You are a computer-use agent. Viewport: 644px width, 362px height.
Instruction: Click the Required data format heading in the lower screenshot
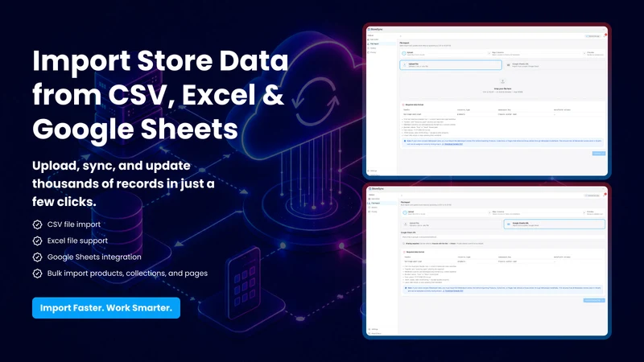415,252
